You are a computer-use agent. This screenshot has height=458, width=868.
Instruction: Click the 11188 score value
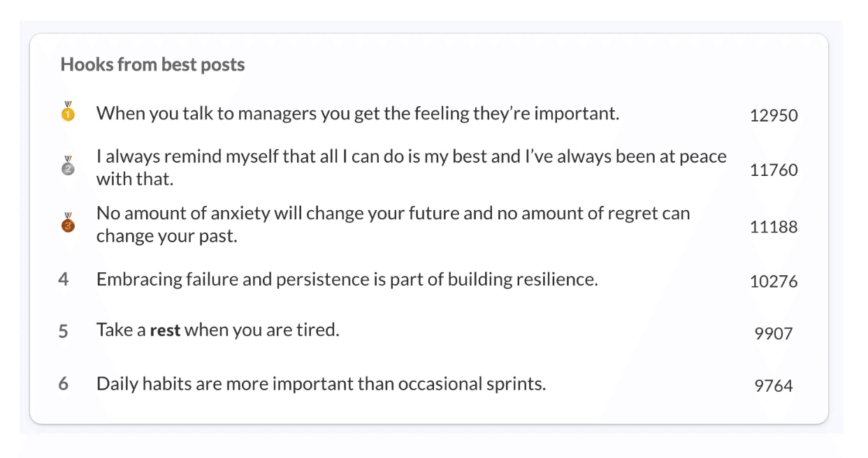pos(774,227)
